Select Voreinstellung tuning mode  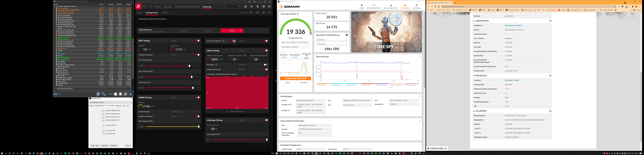pyautogui.click(x=183, y=31)
